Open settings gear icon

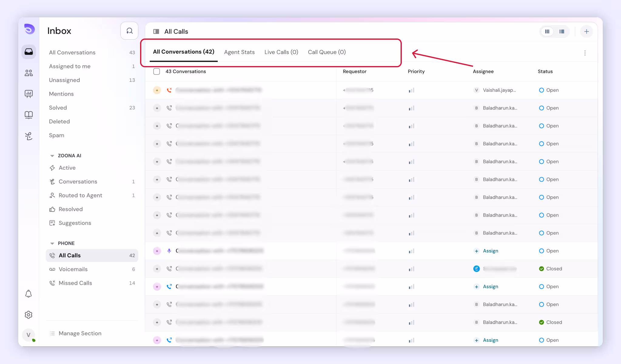point(29,315)
